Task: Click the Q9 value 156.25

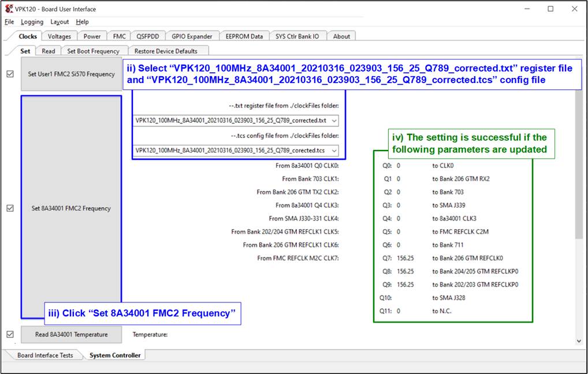Action: pos(405,285)
